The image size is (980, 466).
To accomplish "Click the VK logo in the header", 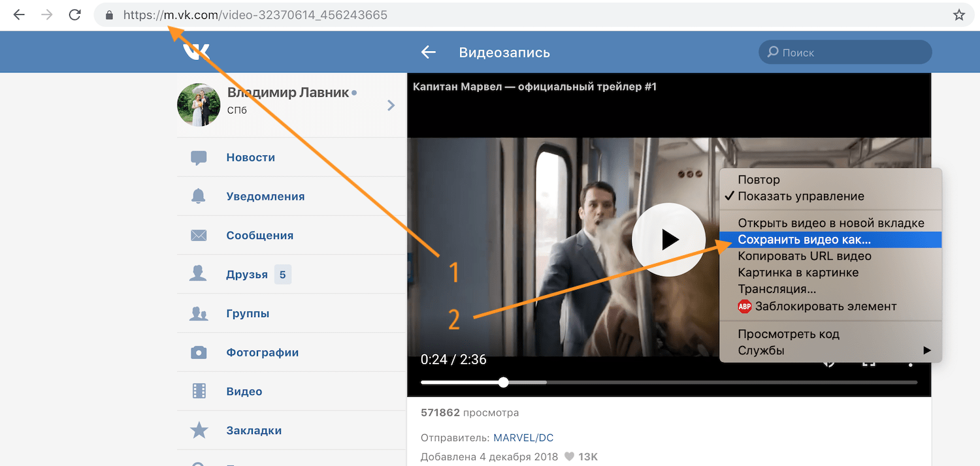I will coord(196,52).
